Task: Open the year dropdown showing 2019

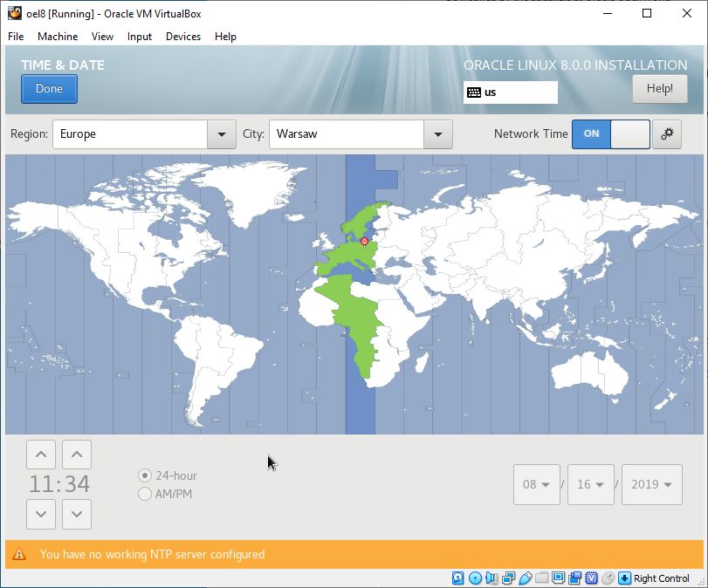Action: pyautogui.click(x=651, y=484)
